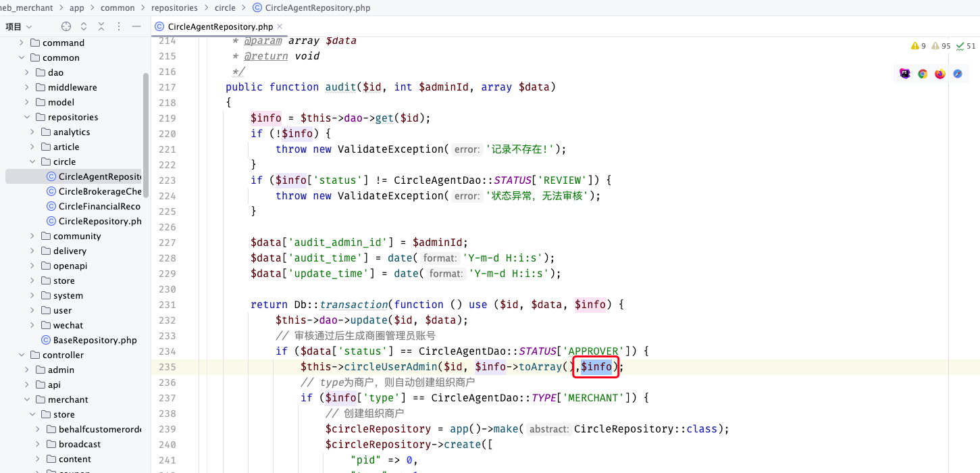Click the folder icon next to wechat
This screenshot has width=980, height=473.
46,325
